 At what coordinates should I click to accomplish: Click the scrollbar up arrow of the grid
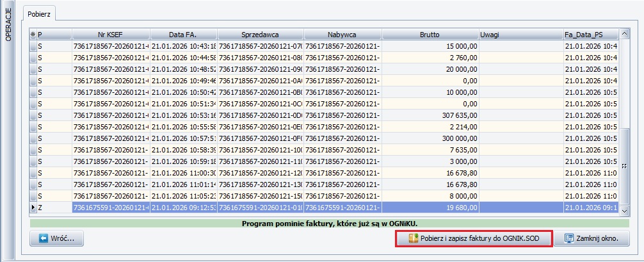point(623,33)
